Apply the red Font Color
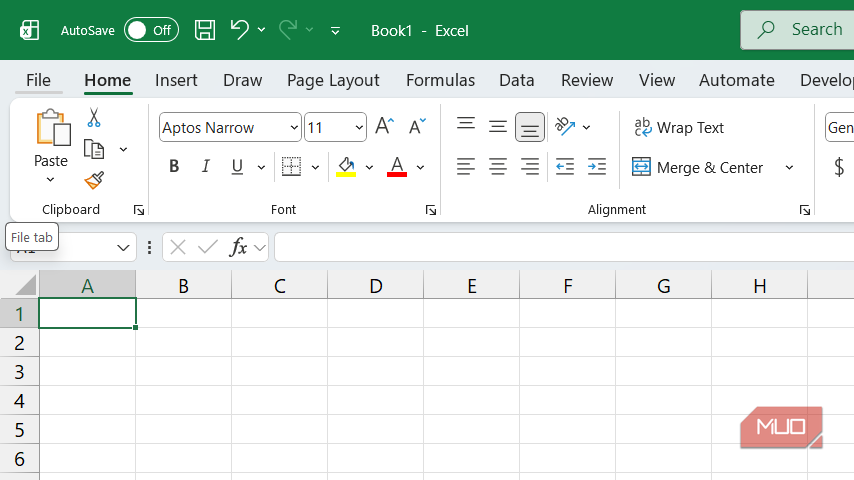The height and width of the screenshot is (480, 854). (x=397, y=167)
